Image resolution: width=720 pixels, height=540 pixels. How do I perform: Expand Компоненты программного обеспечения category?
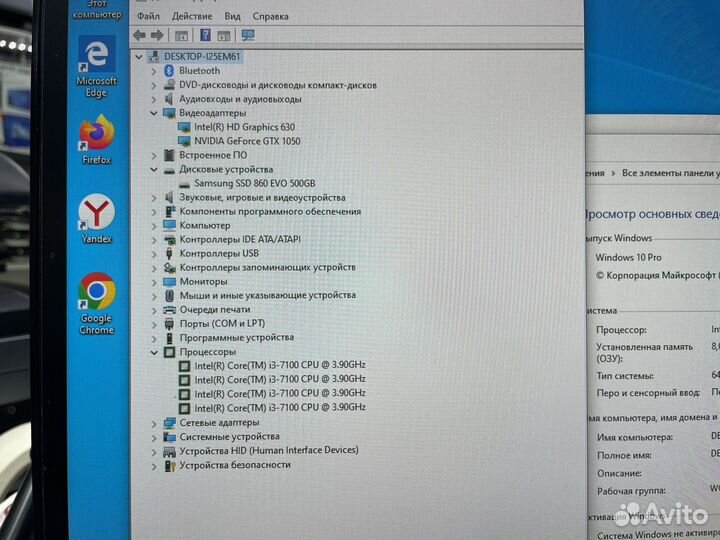click(154, 212)
